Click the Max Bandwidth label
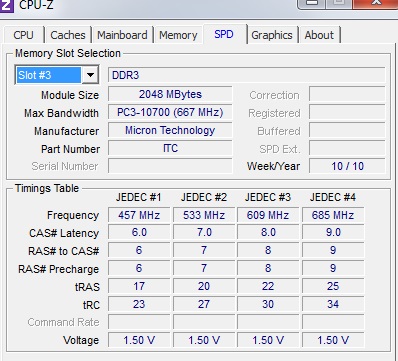 pos(61,113)
